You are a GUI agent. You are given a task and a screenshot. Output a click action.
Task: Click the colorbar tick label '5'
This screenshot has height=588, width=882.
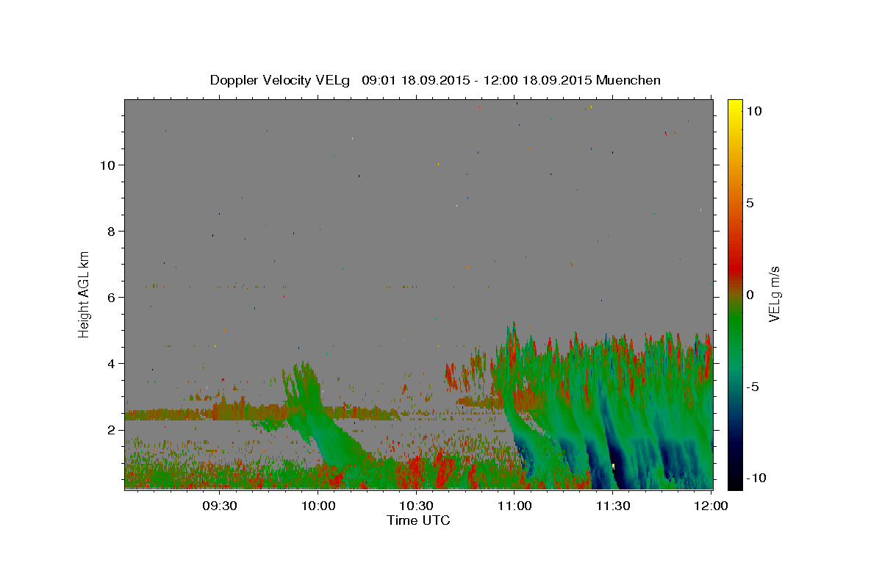point(750,203)
